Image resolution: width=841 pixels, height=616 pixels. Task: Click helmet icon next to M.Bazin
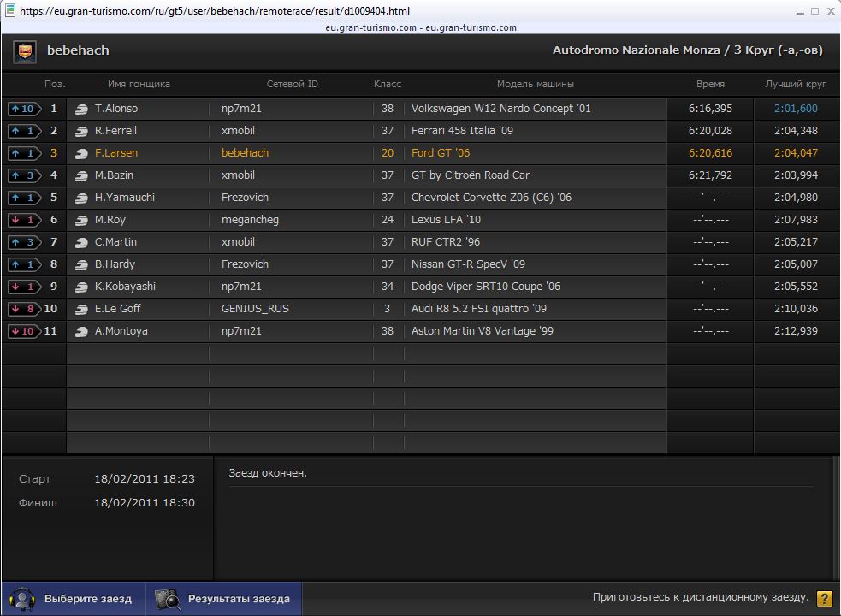pyautogui.click(x=81, y=175)
